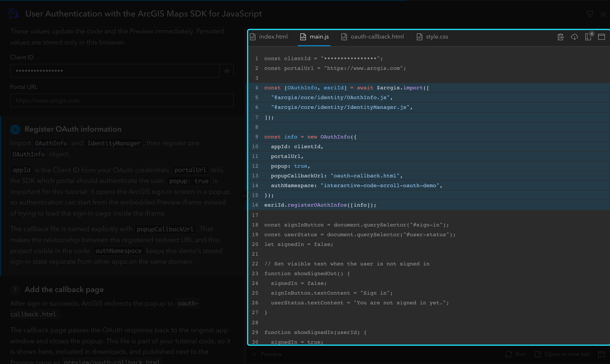Maximize the Preview panel via its window icon

click(x=601, y=354)
